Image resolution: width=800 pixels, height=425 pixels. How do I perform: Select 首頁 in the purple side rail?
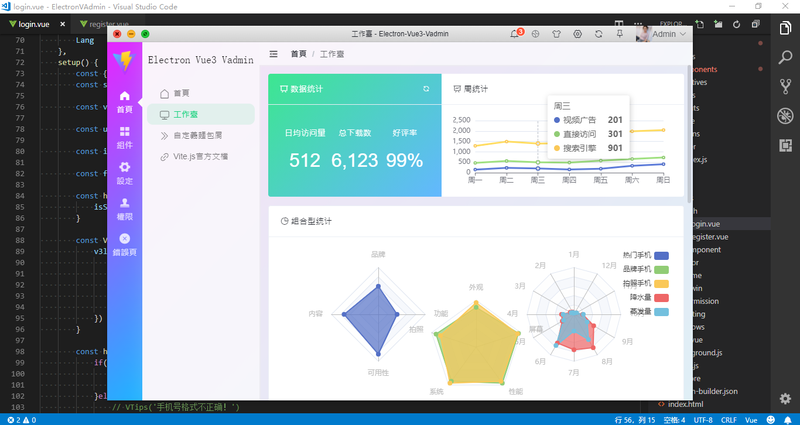point(124,102)
